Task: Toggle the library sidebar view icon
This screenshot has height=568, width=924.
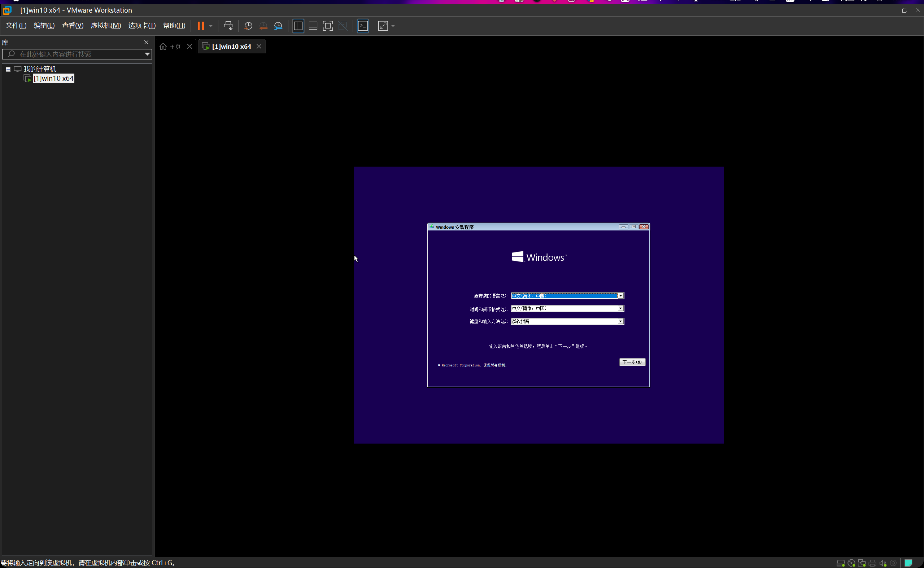Action: click(x=298, y=26)
